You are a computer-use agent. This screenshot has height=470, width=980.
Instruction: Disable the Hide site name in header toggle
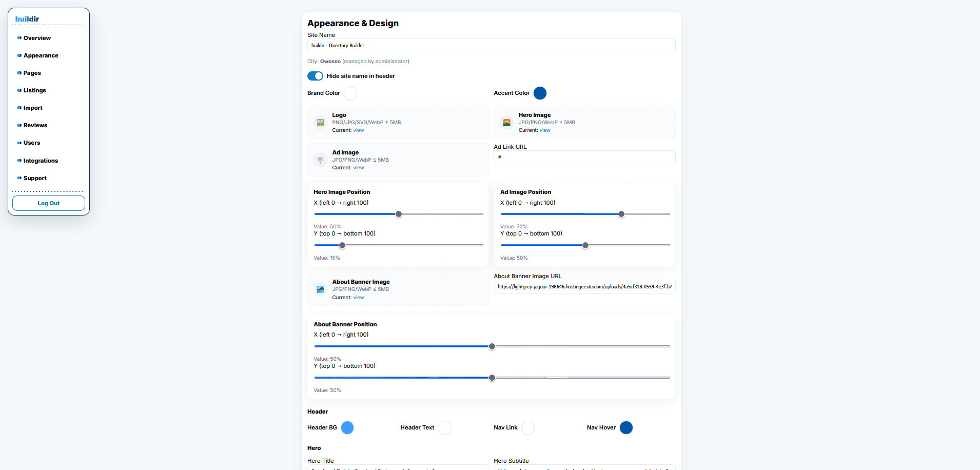pos(315,76)
